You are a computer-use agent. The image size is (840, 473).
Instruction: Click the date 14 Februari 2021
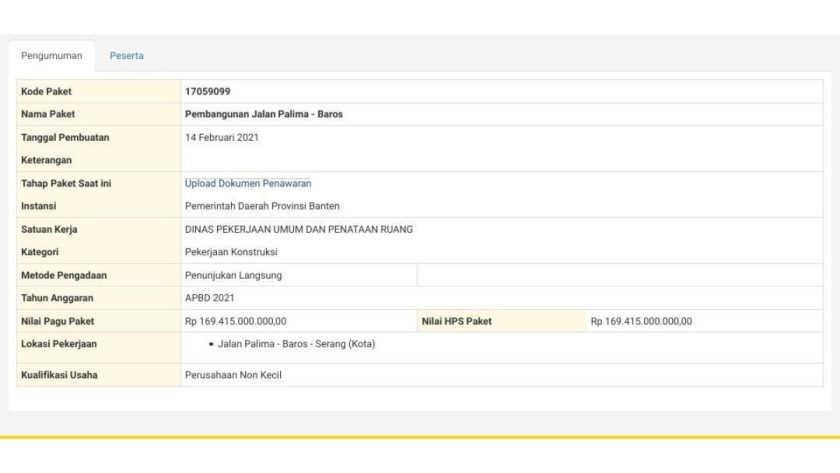221,137
